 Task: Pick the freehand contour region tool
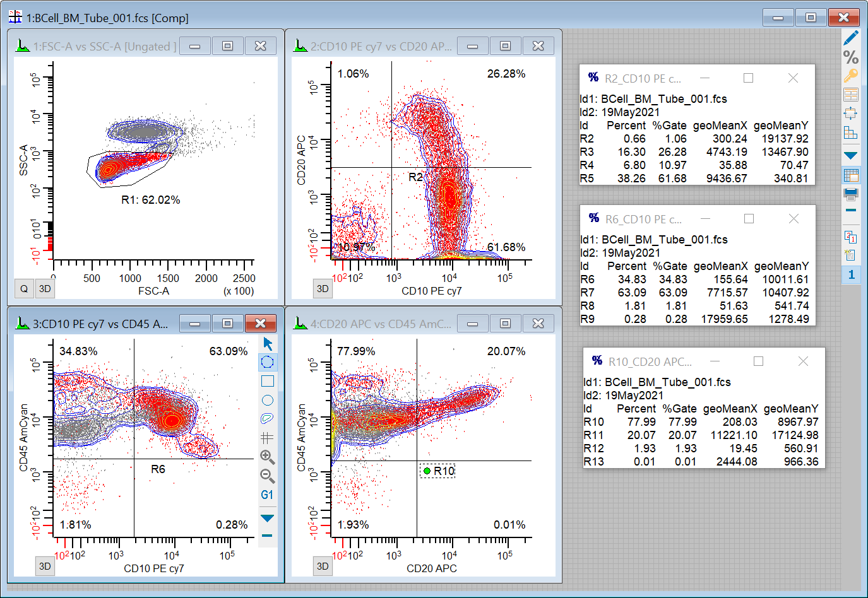coord(268,418)
